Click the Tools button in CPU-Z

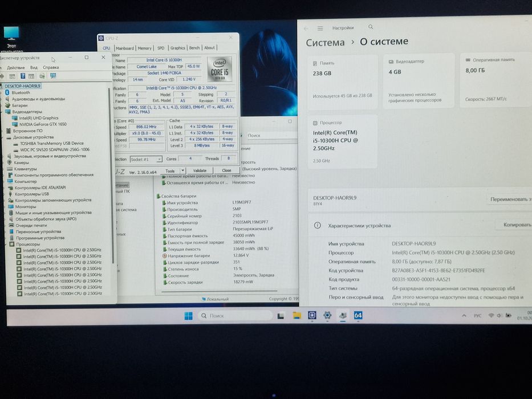(170, 171)
